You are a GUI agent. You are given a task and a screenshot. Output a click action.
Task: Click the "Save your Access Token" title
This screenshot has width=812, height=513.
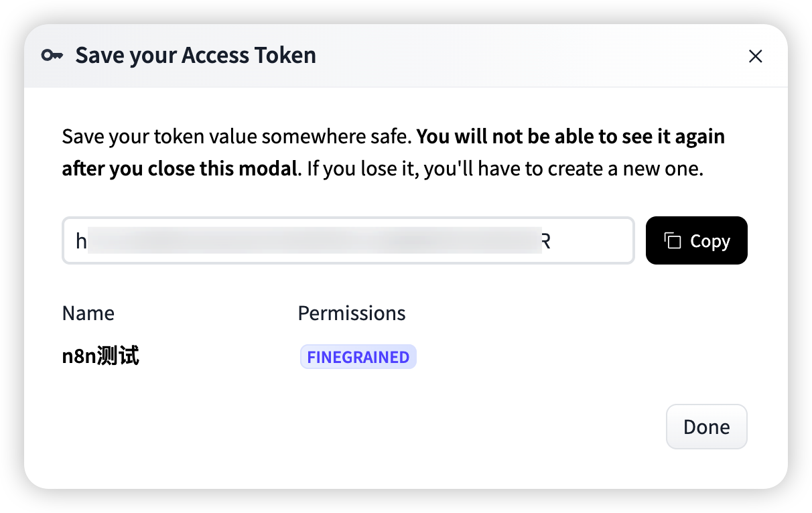(195, 55)
